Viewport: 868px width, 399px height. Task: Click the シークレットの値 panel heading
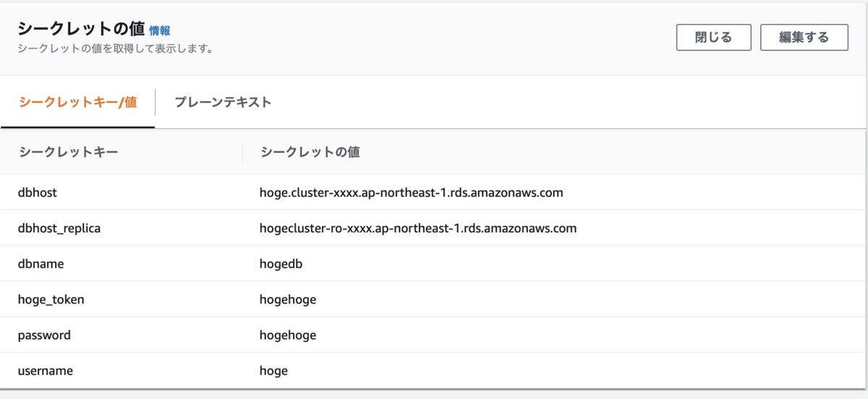pos(80,30)
